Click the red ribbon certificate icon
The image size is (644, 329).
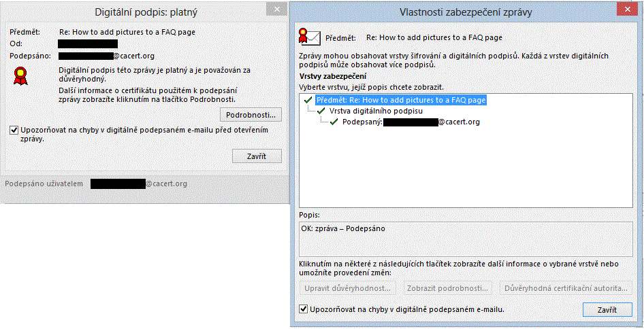click(20, 74)
